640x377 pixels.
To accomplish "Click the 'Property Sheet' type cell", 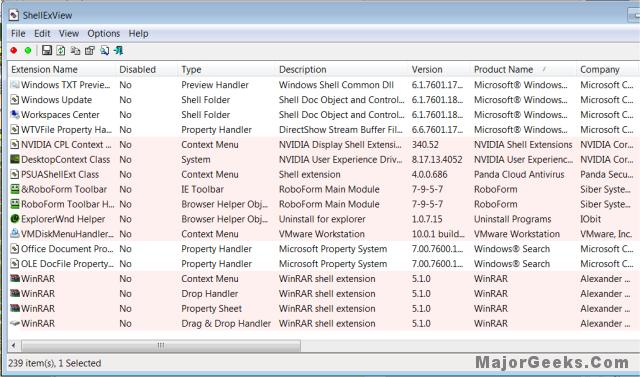I will point(211,309).
